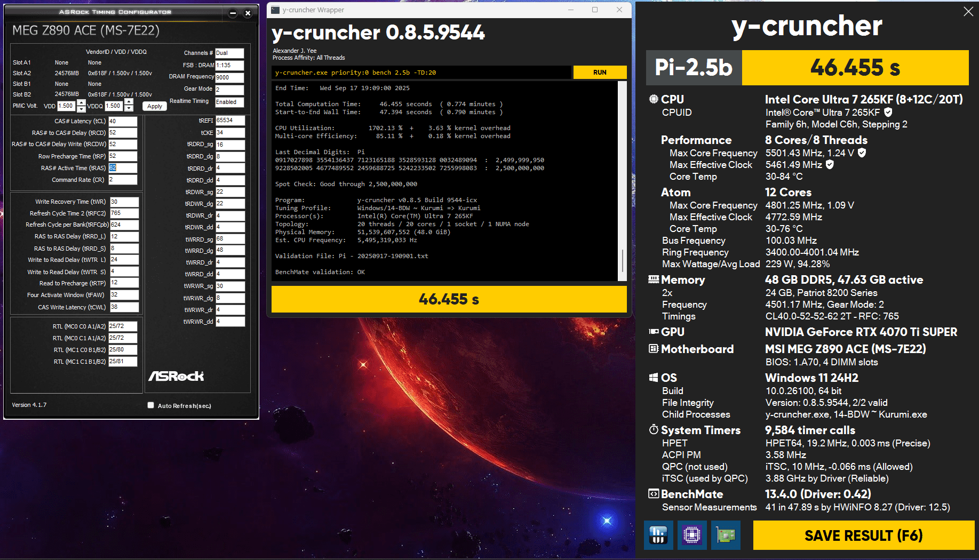The image size is (979, 560).
Task: Click the Motherboard section icon
Action: (x=654, y=349)
